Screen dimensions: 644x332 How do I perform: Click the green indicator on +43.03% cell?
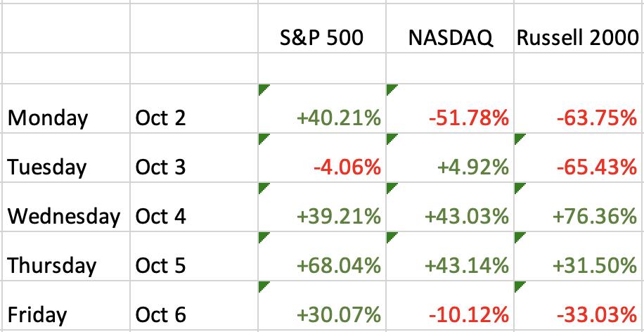point(391,188)
